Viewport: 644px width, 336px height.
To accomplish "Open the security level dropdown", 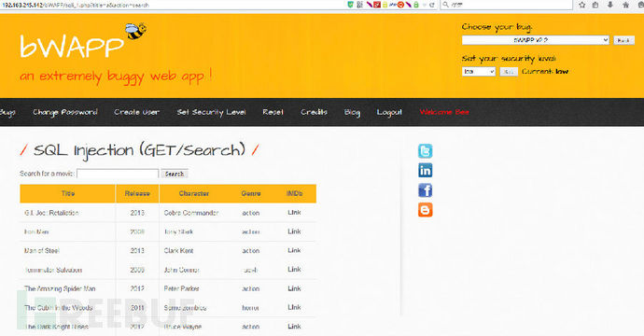I will pos(479,72).
